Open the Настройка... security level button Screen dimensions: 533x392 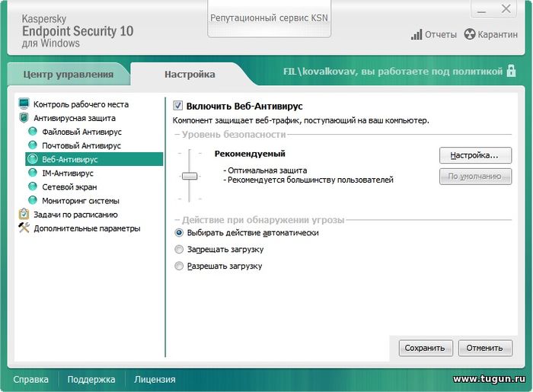(x=475, y=155)
